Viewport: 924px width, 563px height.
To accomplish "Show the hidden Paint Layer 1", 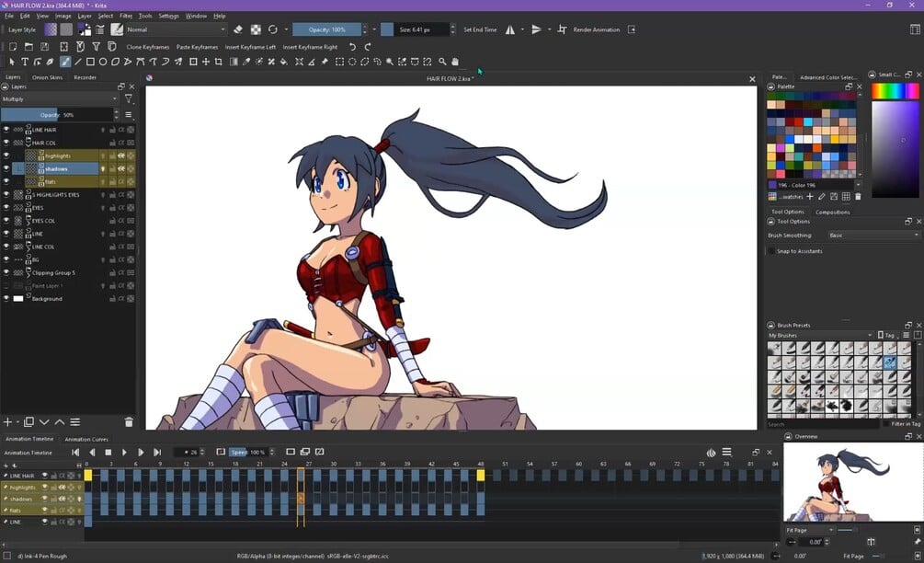I will click(6, 286).
